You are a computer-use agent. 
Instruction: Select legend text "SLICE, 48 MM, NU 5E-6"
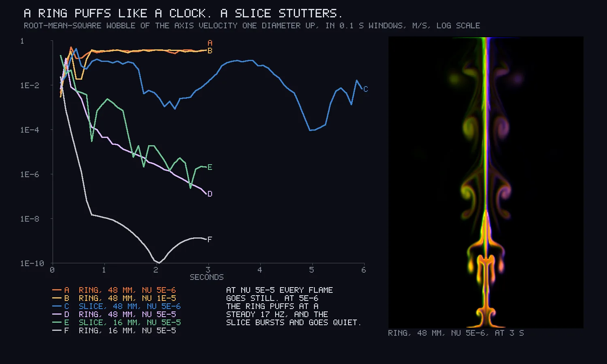click(130, 306)
